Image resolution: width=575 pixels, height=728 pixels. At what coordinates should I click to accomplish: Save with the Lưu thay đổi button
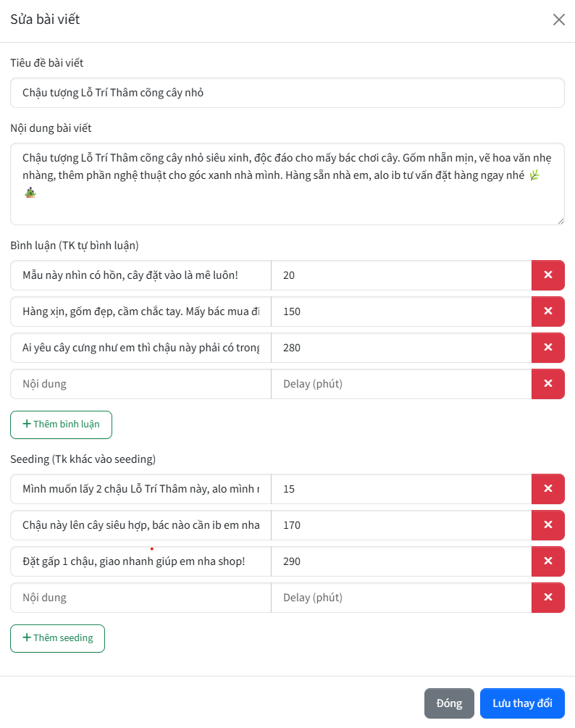click(x=522, y=703)
